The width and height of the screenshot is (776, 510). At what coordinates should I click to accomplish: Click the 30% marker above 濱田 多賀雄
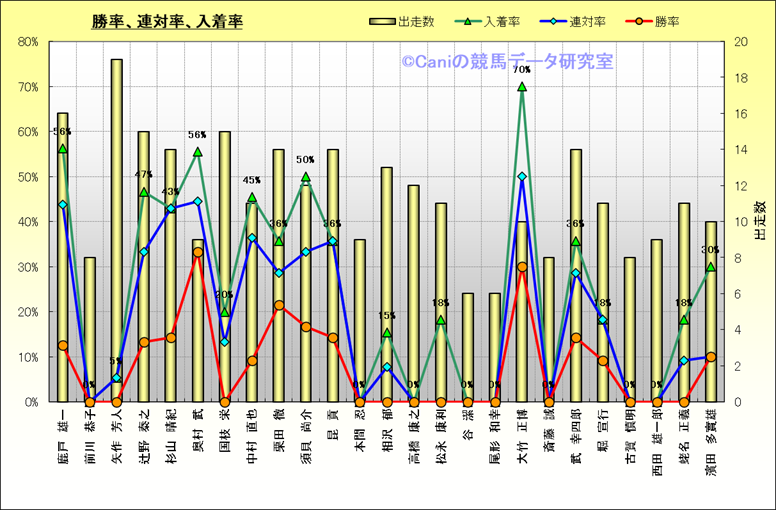pyautogui.click(x=711, y=267)
